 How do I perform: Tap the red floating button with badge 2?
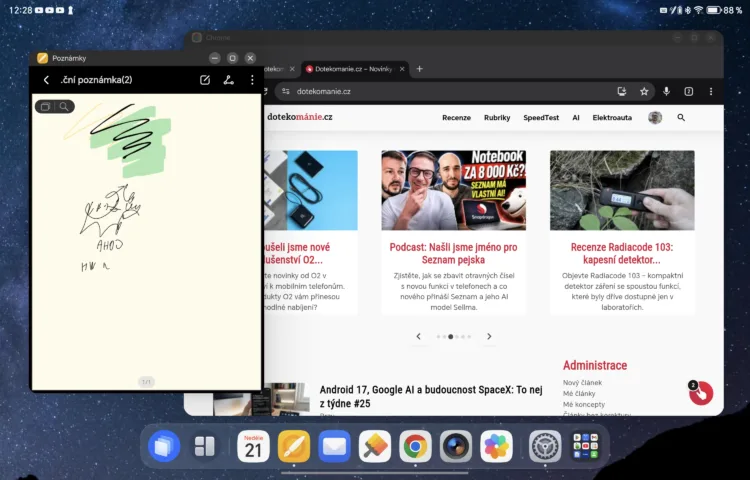click(x=701, y=393)
